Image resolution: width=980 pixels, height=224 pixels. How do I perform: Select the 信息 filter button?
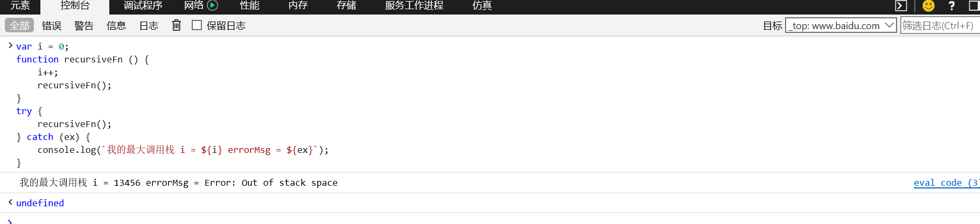coord(116,25)
